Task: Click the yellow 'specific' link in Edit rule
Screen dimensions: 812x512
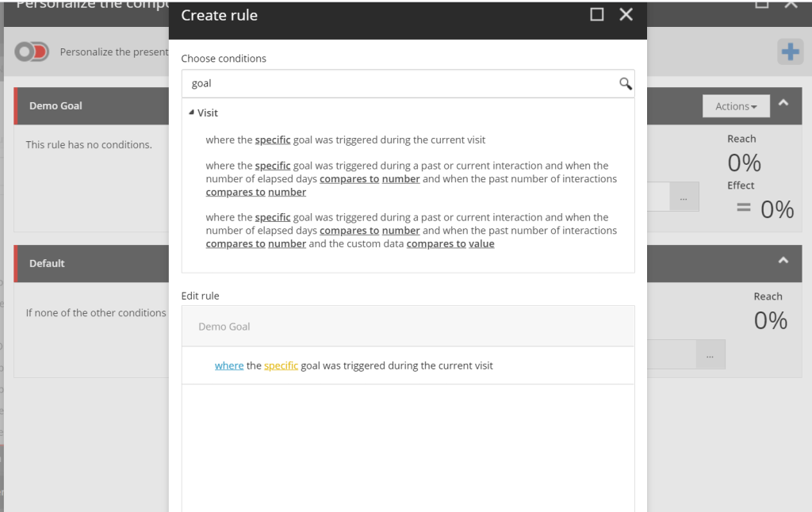Action: pyautogui.click(x=281, y=365)
